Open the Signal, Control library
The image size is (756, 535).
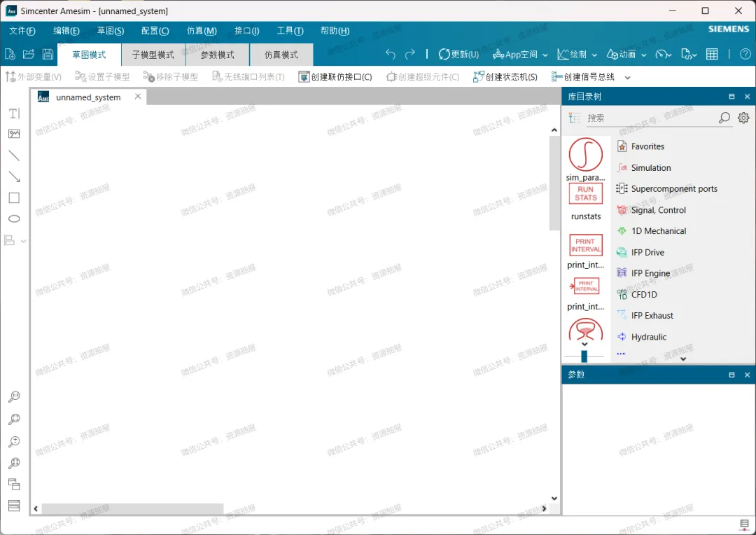(652, 210)
